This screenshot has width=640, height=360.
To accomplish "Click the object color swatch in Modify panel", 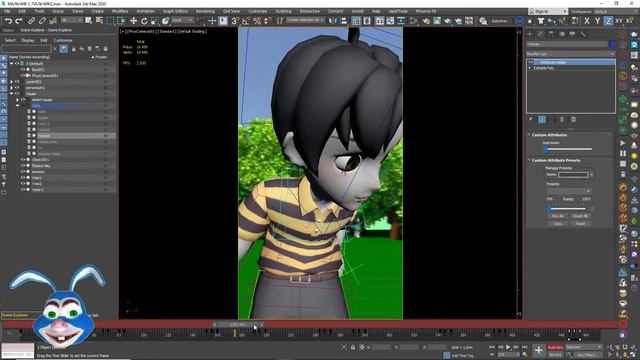I will pos(612,44).
